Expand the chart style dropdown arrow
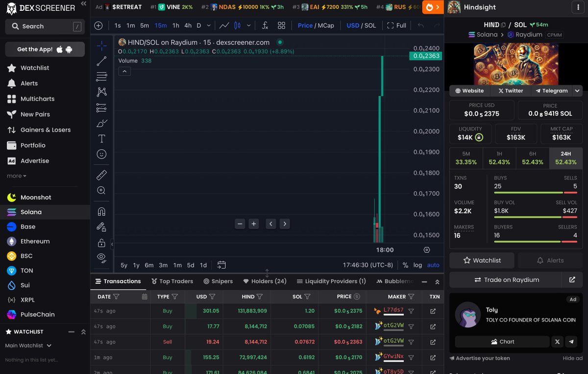The image size is (588, 374). point(249,25)
